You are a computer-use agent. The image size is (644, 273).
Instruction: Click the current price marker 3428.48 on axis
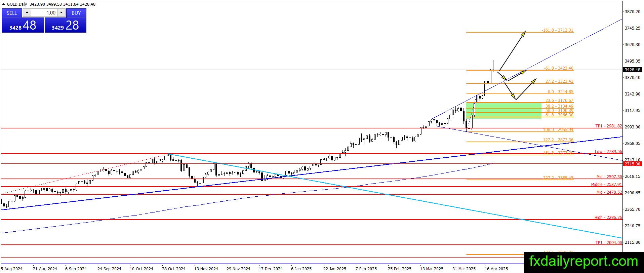[x=633, y=70]
